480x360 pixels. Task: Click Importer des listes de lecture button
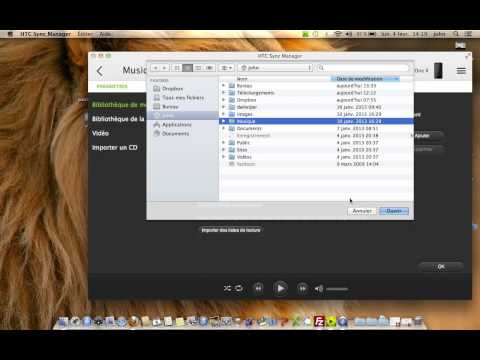click(231, 230)
